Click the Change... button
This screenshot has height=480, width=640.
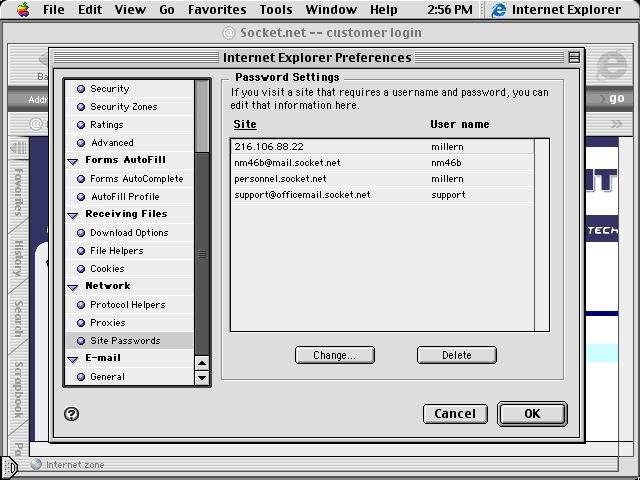334,355
